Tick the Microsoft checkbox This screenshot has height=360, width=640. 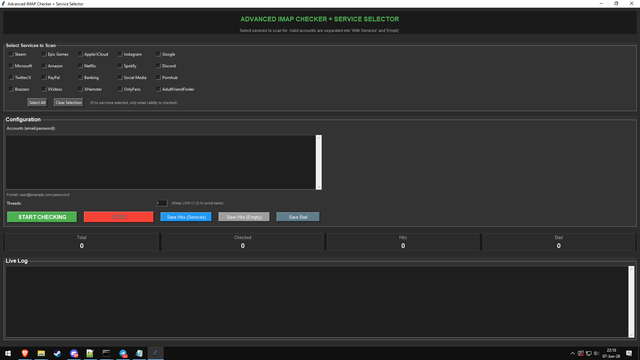tap(11, 66)
